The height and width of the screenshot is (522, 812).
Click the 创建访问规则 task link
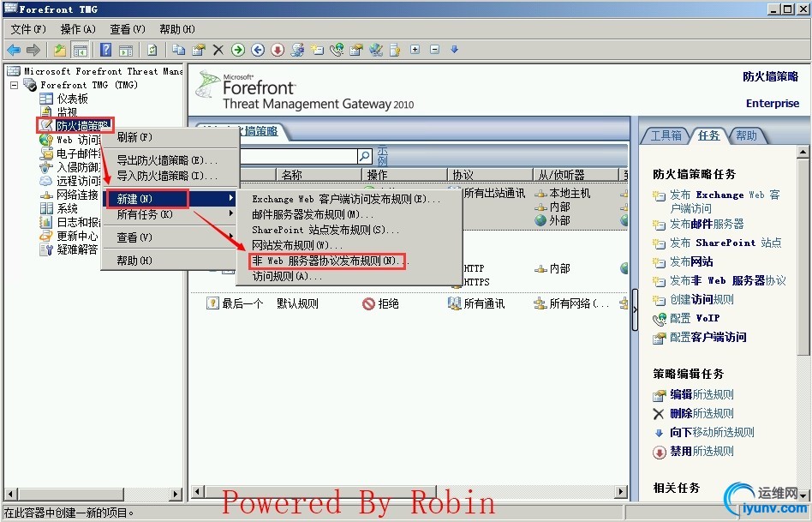point(702,300)
